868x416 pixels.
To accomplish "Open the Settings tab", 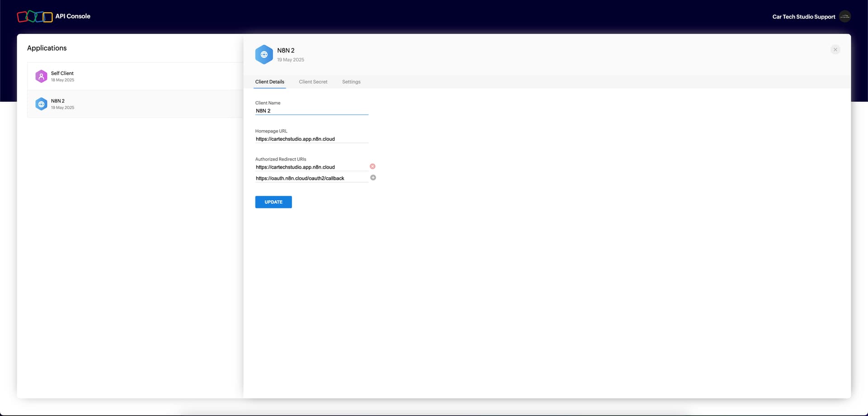I will click(351, 82).
